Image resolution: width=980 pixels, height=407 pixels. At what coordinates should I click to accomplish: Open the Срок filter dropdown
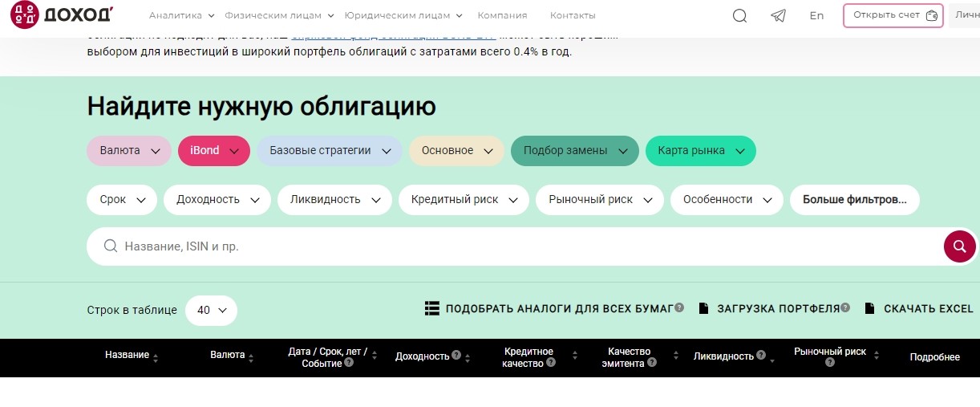(122, 200)
